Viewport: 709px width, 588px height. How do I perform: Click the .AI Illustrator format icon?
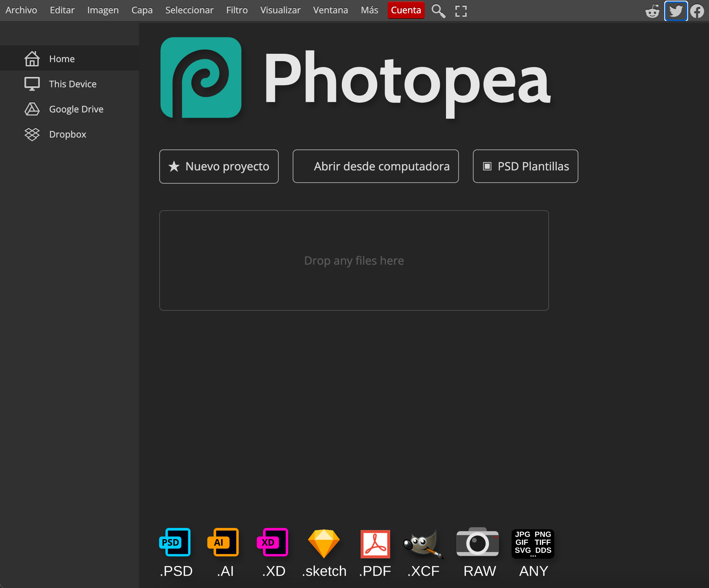223,542
